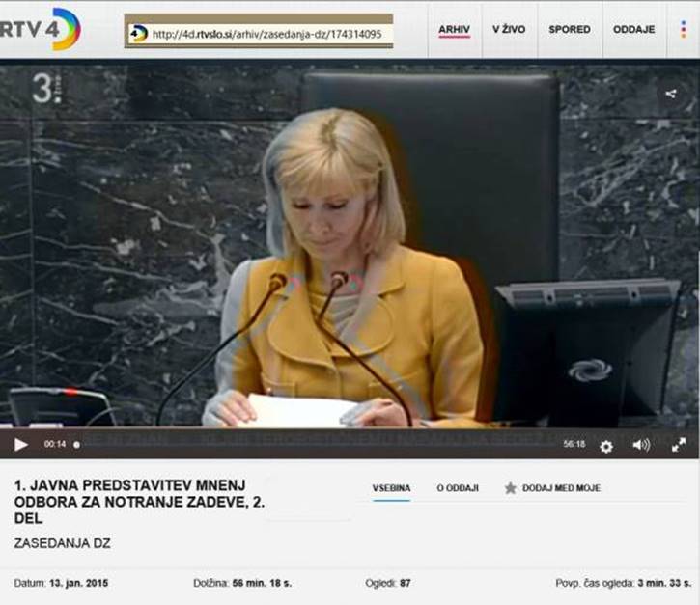700x605 pixels.
Task: Switch to the O oddaji tab
Action: [x=458, y=488]
